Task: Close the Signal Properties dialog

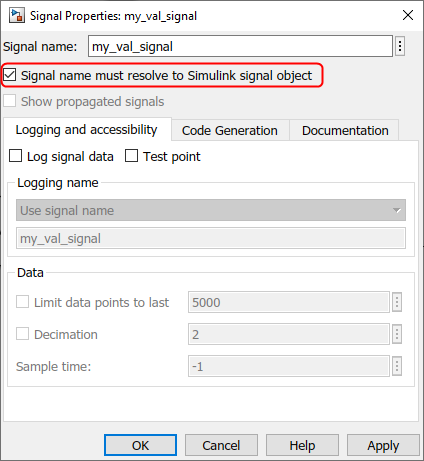Action: point(408,15)
